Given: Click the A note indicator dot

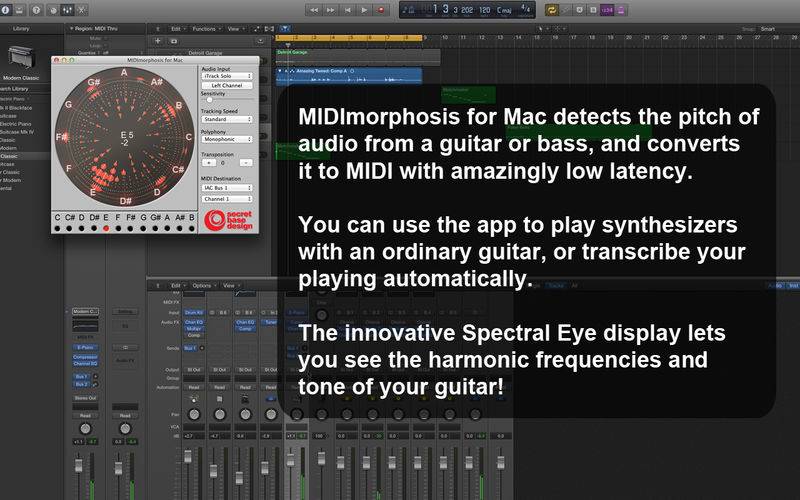Looking at the screenshot, I should [167, 229].
